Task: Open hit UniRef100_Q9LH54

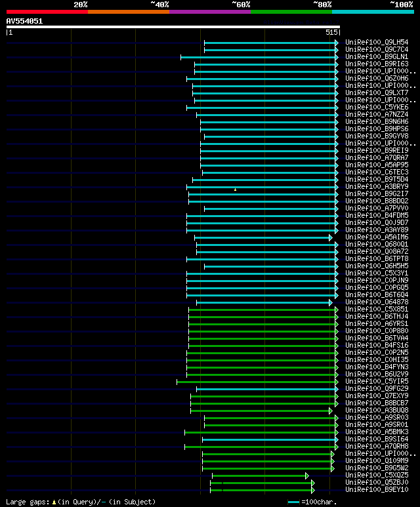Action: coord(377,43)
